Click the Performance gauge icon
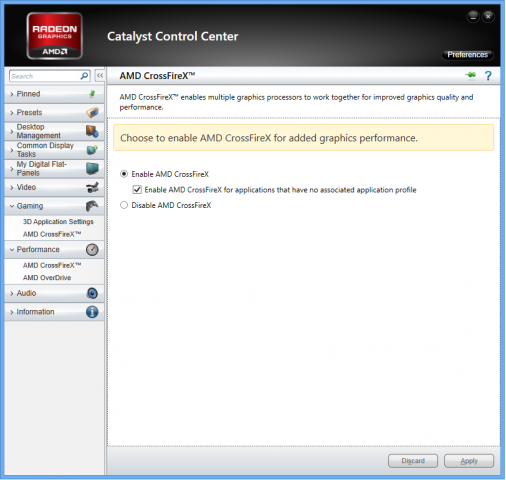The height and width of the screenshot is (480, 506). [92, 250]
